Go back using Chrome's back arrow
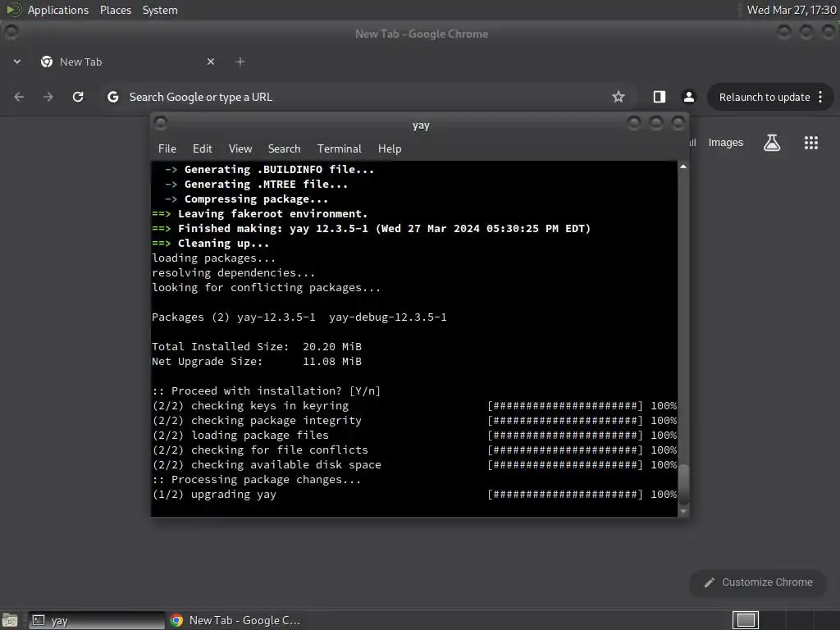Screen dimensions: 840x630 (20, 97)
